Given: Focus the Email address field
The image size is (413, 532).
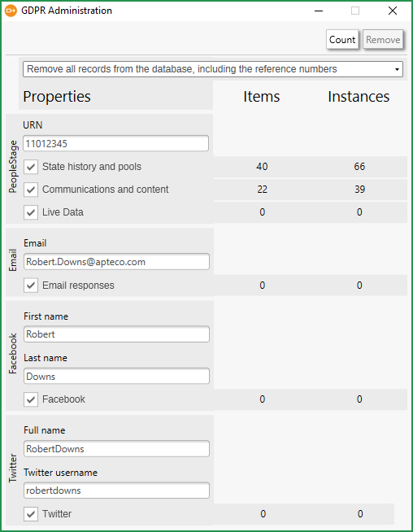Looking at the screenshot, I should [116, 262].
